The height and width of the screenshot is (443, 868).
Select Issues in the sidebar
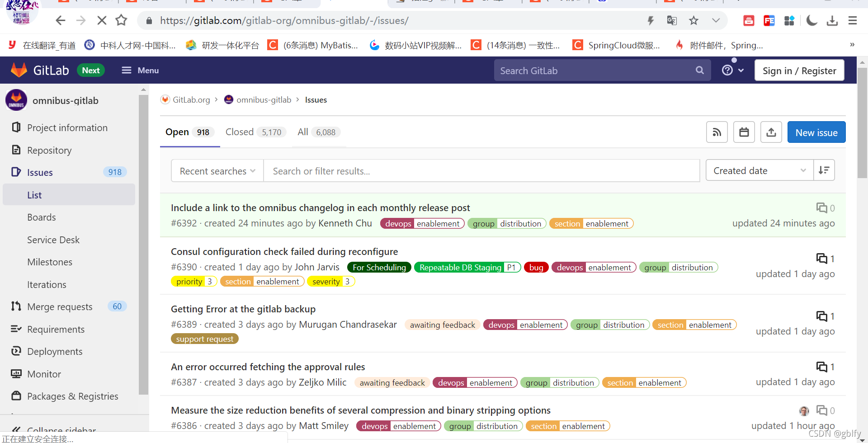[x=40, y=172]
